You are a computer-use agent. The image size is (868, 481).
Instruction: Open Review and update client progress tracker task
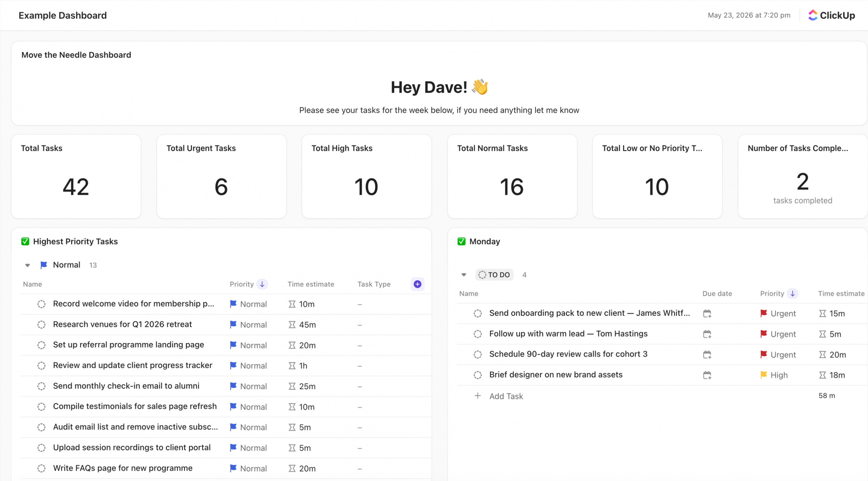pyautogui.click(x=133, y=365)
